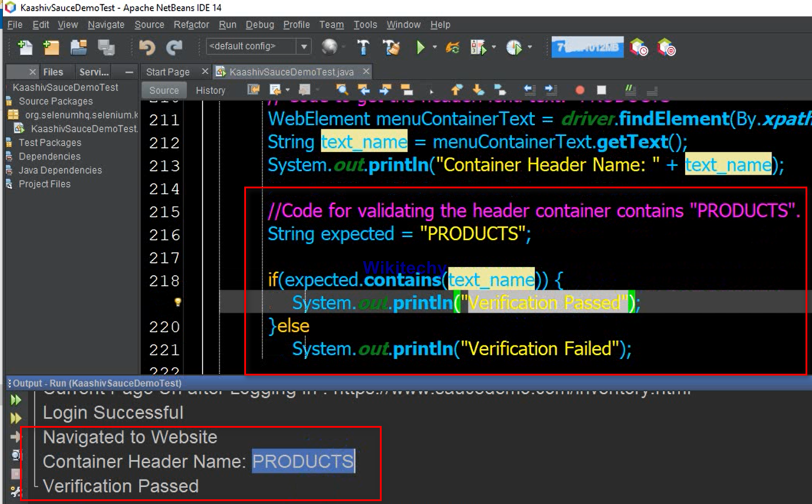Expand the Debug Project dropdown arrow
This screenshot has height=504, width=812.
click(494, 47)
